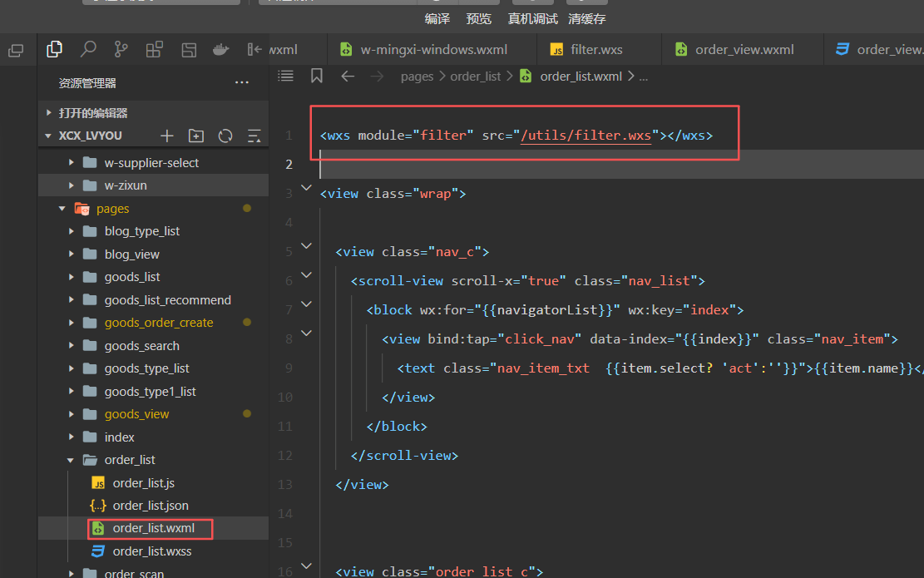Viewport: 924px width, 578px height.
Task: Expand the goods_list folder
Action: (x=132, y=277)
